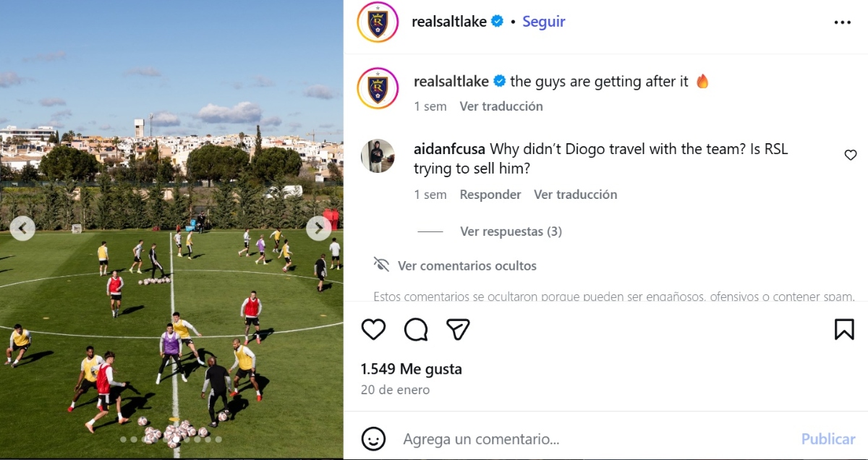Image resolution: width=868 pixels, height=460 pixels.
Task: Open comments via speech bubble icon
Action: click(x=416, y=330)
